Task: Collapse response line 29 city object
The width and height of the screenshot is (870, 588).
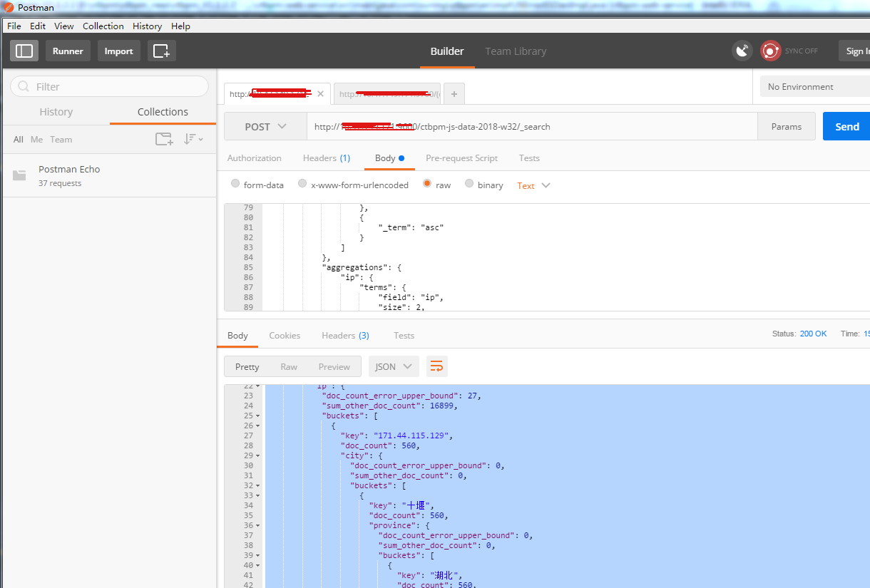Action: (257, 455)
